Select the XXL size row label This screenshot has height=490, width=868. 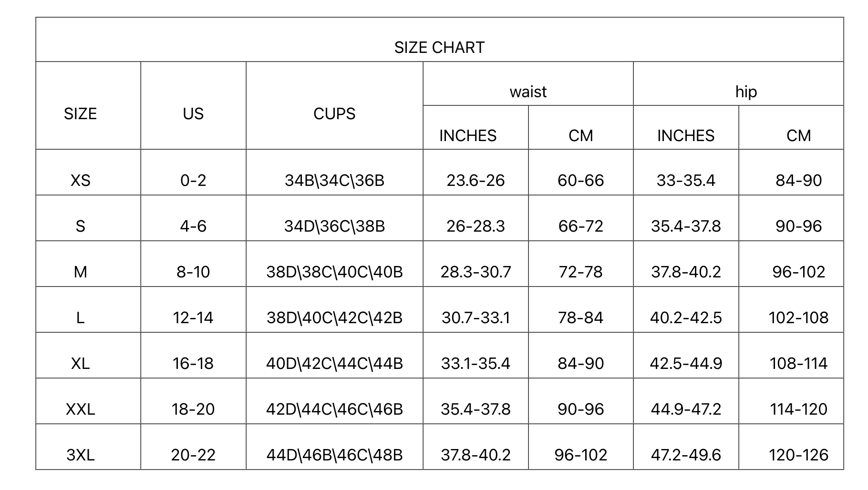coord(80,409)
